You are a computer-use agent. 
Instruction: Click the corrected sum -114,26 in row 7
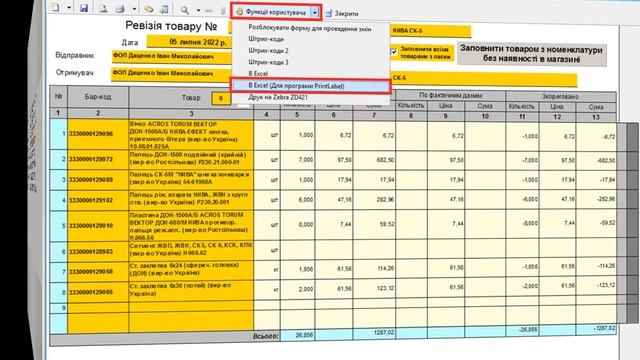click(596, 266)
